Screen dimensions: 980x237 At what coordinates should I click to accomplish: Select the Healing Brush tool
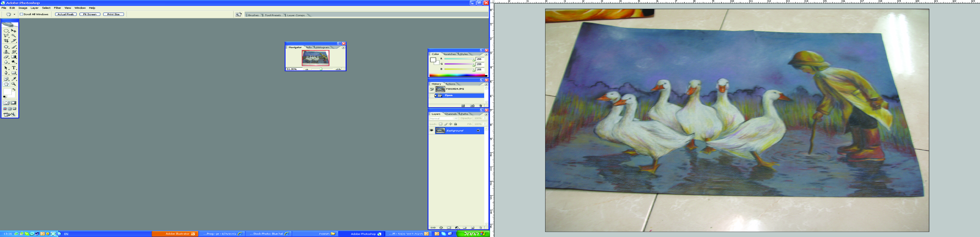[x=6, y=47]
